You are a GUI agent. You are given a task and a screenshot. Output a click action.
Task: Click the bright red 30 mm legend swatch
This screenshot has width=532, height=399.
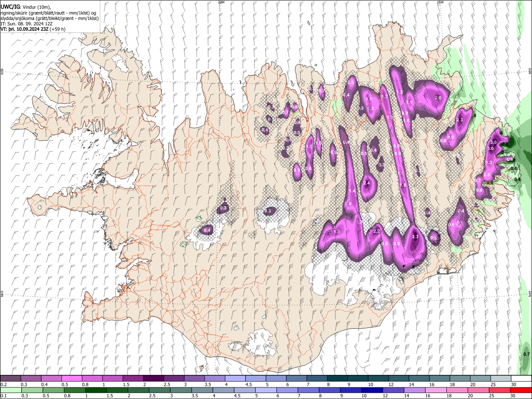click(x=521, y=390)
